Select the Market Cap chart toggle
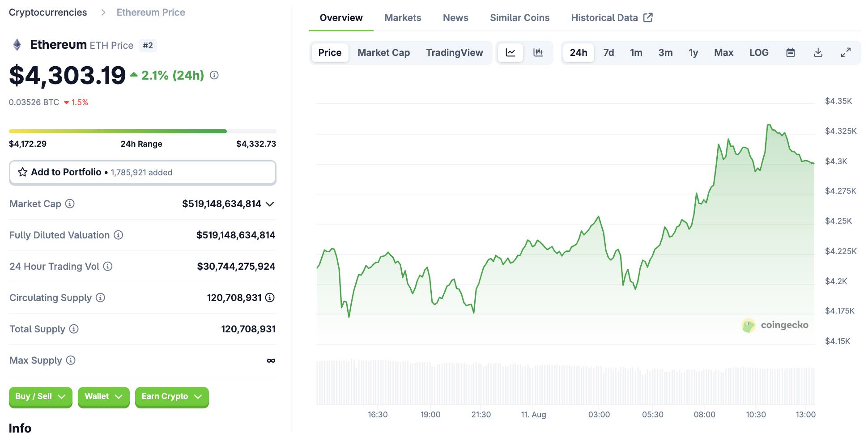868x433 pixels. [x=384, y=53]
